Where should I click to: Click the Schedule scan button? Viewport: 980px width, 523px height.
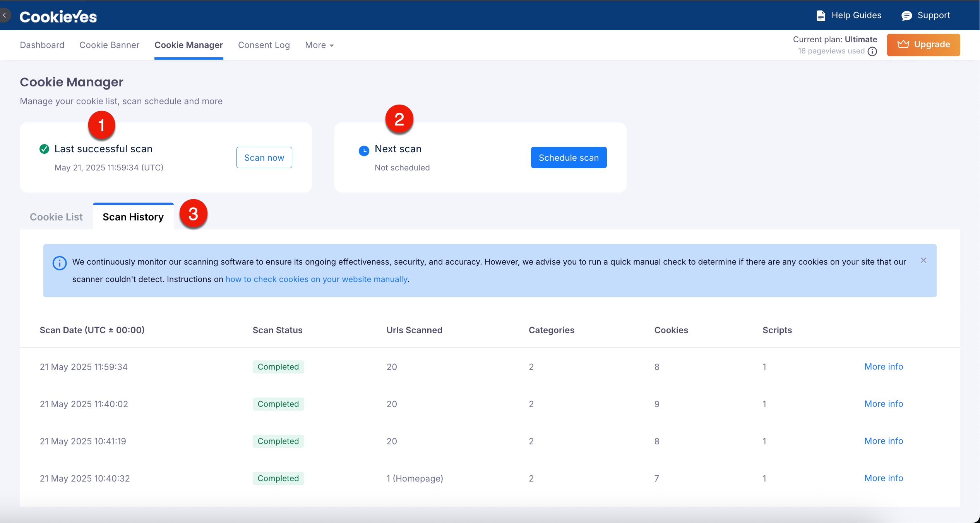pyautogui.click(x=569, y=158)
